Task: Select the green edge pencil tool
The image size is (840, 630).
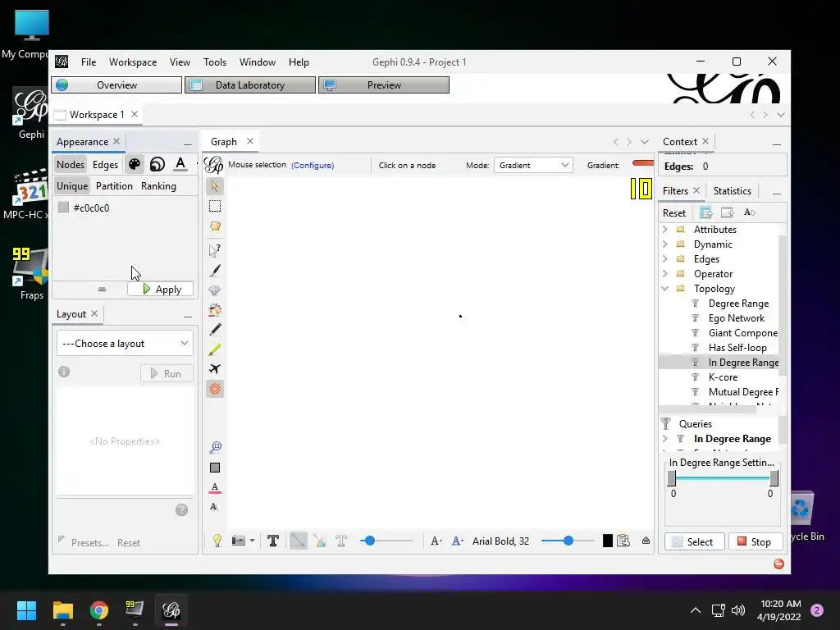Action: (x=215, y=349)
